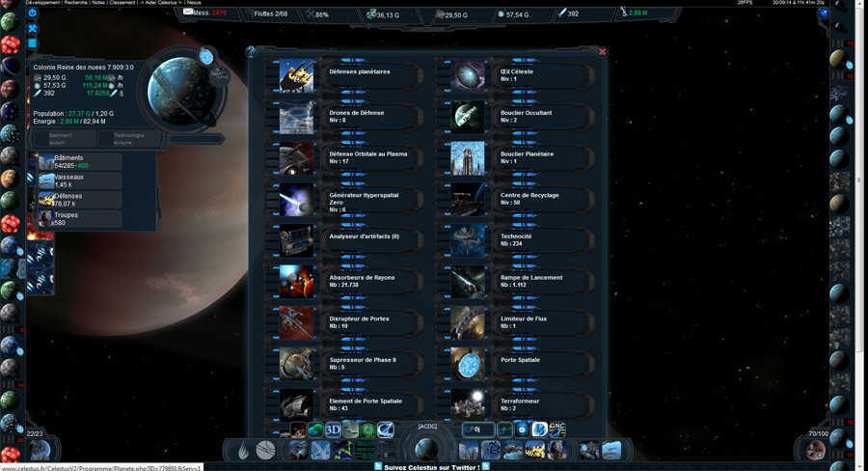Image resolution: width=868 pixels, height=471 pixels.
Task: Close the defenses panel with red X
Action: [603, 52]
